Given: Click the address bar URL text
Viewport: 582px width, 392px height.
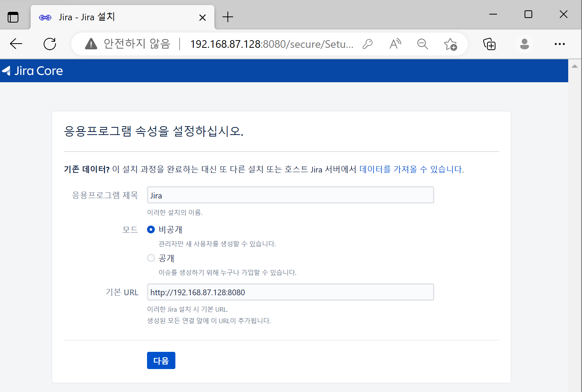Looking at the screenshot, I should (272, 44).
